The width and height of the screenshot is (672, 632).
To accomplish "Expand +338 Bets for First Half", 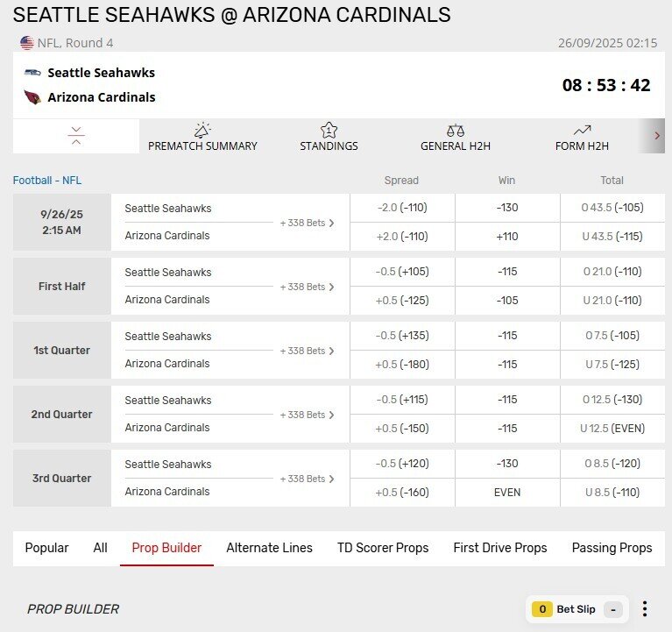I will point(308,287).
